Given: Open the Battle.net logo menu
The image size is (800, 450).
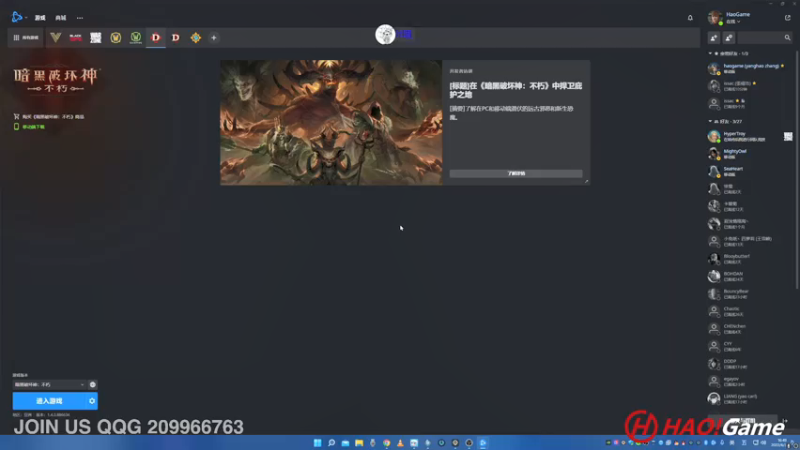Looking at the screenshot, I should [18, 17].
